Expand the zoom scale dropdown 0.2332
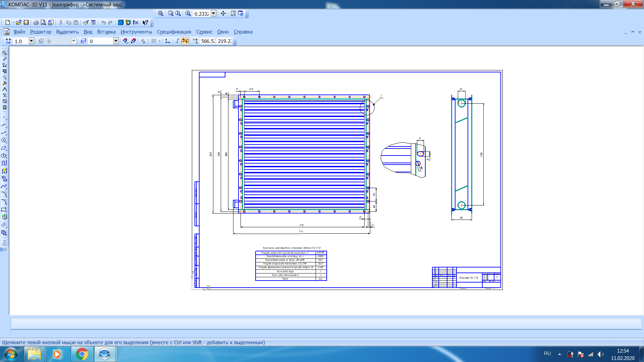644x362 pixels. [214, 13]
